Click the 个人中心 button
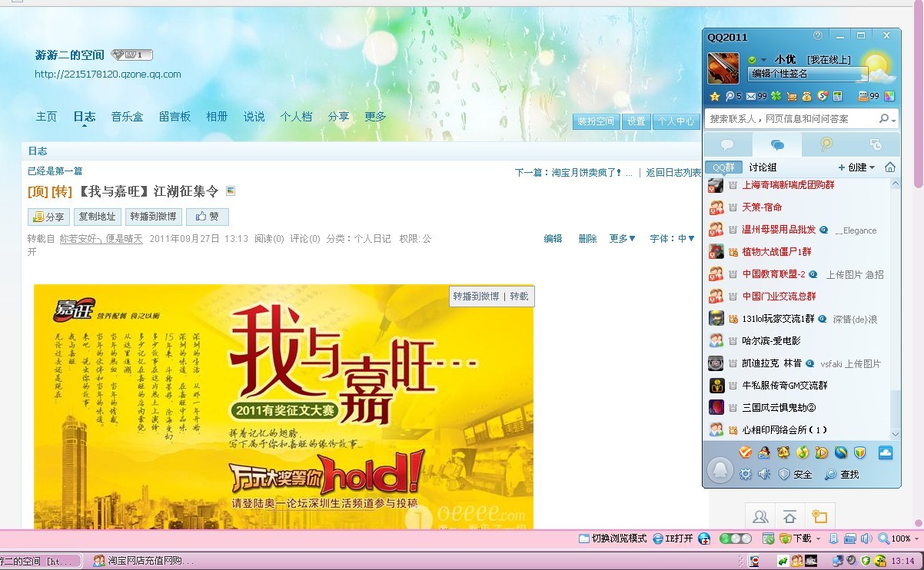Viewport: 924px width, 570px height. point(675,121)
